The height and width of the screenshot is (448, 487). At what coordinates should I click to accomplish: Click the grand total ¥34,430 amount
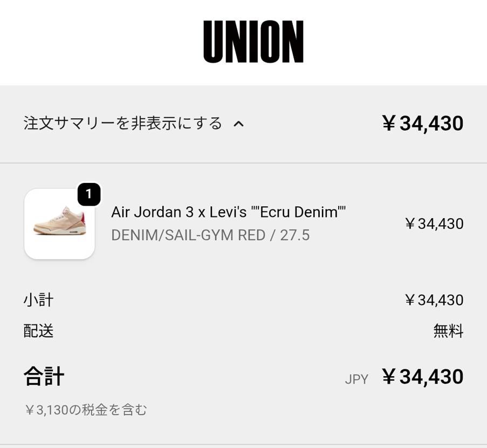click(x=423, y=376)
